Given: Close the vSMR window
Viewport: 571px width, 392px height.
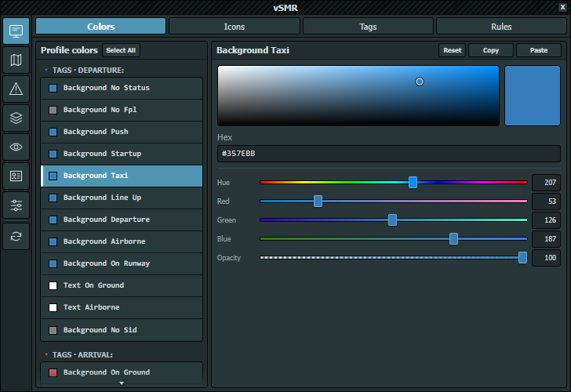Looking at the screenshot, I should (x=562, y=7).
